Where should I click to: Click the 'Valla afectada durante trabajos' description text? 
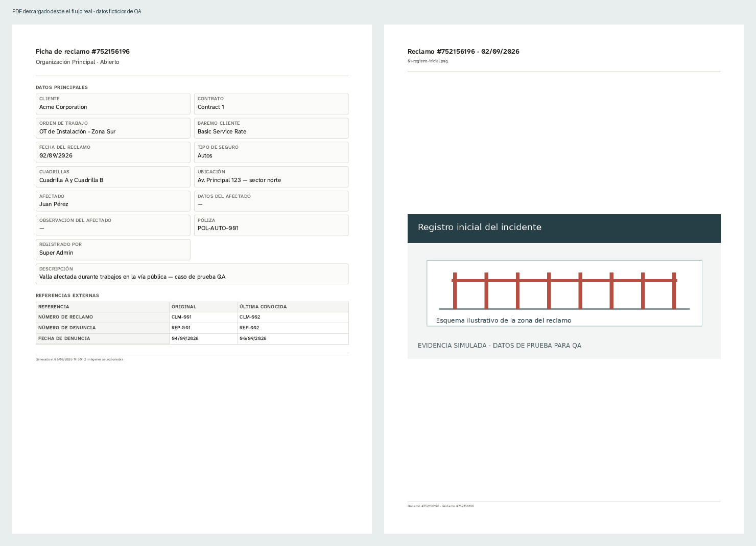coord(132,277)
